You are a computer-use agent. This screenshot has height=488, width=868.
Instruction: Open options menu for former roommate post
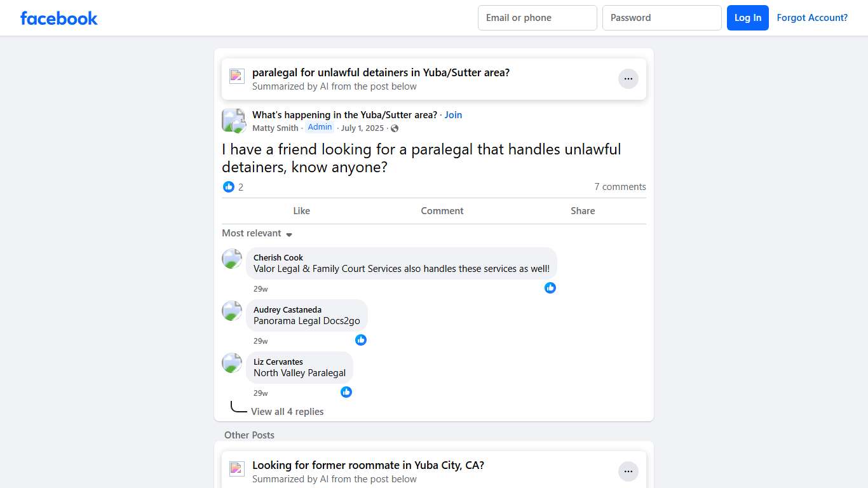tap(628, 471)
